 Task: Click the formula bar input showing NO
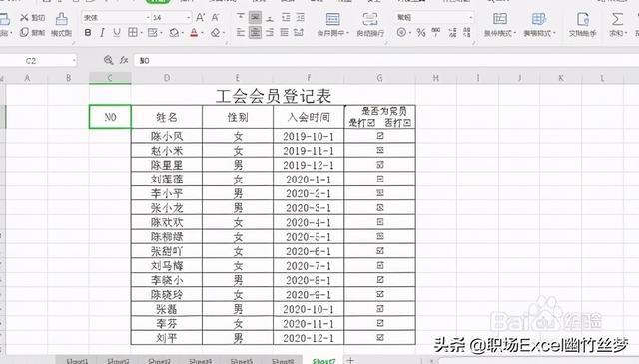[x=385, y=61]
